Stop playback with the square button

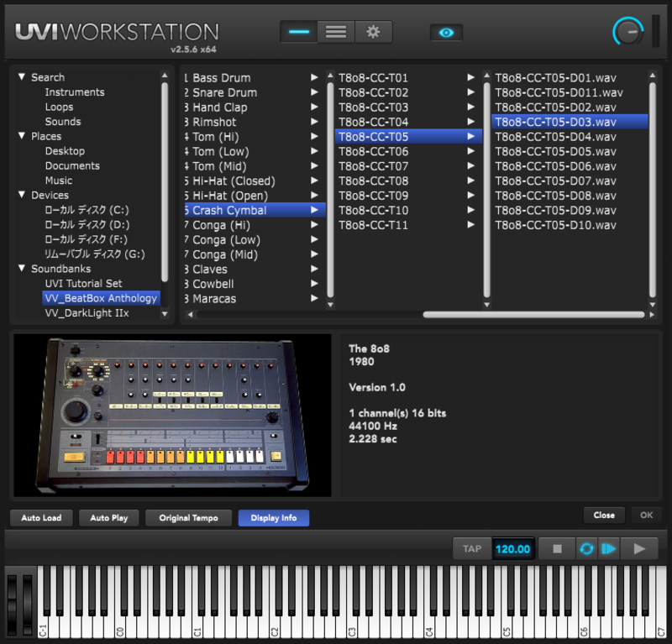pos(557,548)
